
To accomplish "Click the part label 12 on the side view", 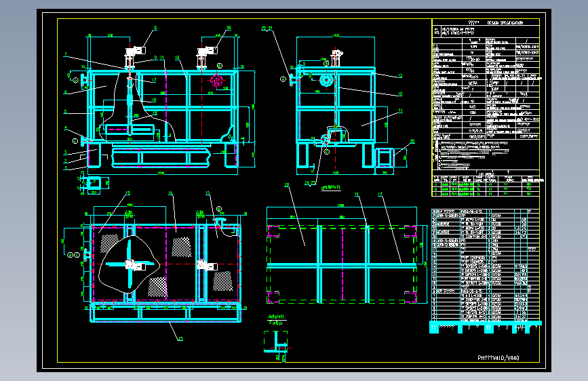I will point(399,75).
